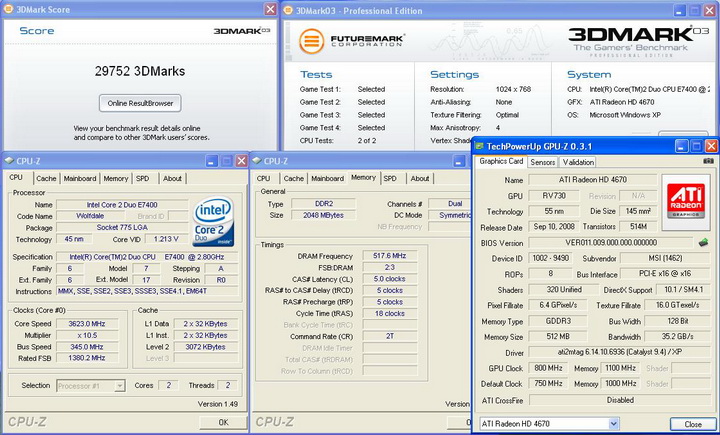Click the Bus Speed value 345.0 MHz
The image size is (720, 435).
[x=87, y=347]
